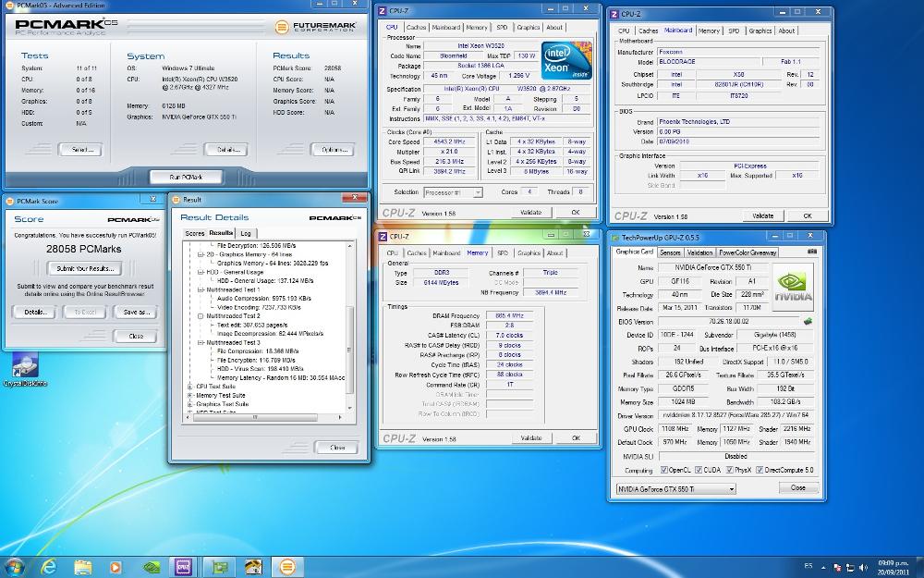
Task: Open Windows Explorer folder taskbar icon
Action: [x=82, y=568]
